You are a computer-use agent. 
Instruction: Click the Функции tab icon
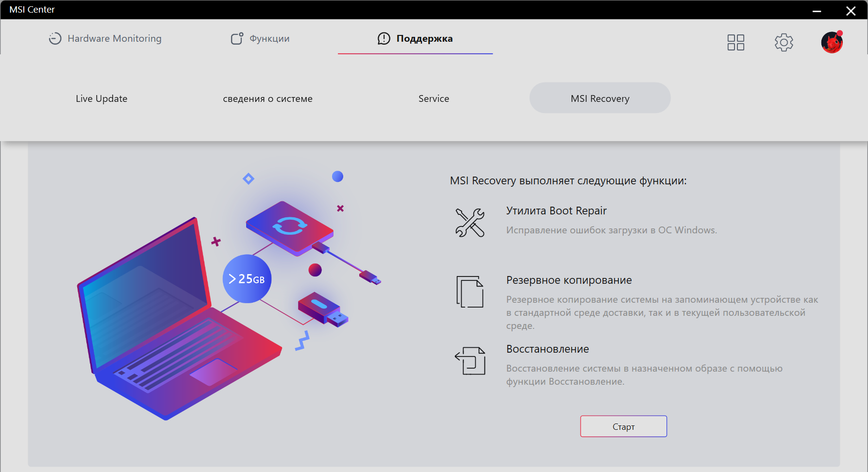[237, 38]
